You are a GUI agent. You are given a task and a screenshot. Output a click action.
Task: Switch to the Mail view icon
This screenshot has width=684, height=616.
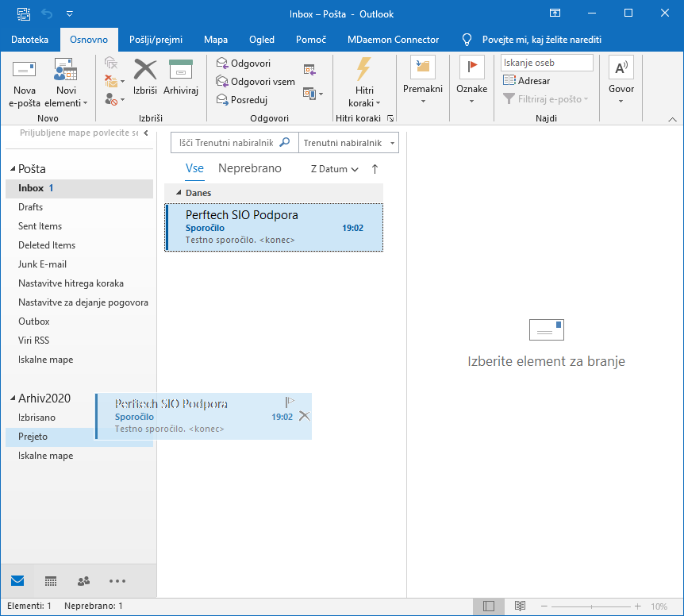coord(17,580)
